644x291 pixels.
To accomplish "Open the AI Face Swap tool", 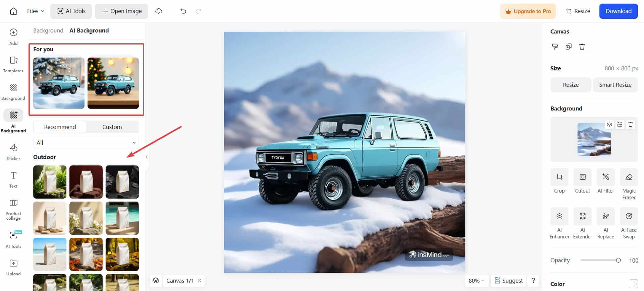I will [x=629, y=216].
